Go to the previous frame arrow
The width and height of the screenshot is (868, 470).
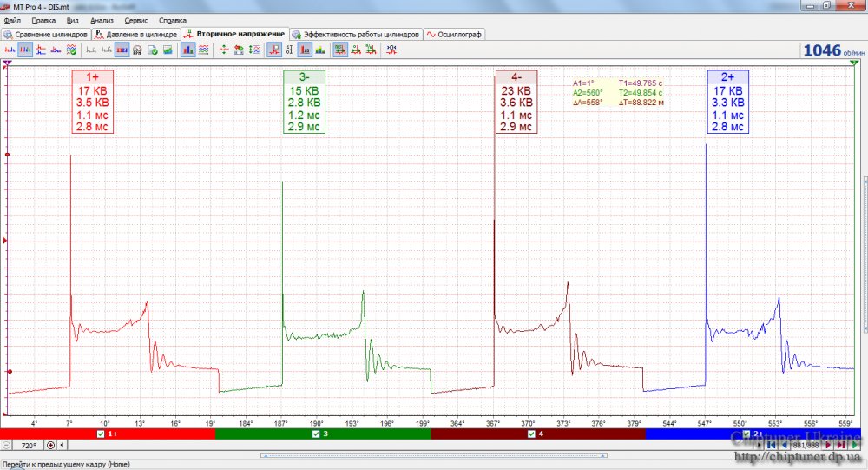click(784, 445)
